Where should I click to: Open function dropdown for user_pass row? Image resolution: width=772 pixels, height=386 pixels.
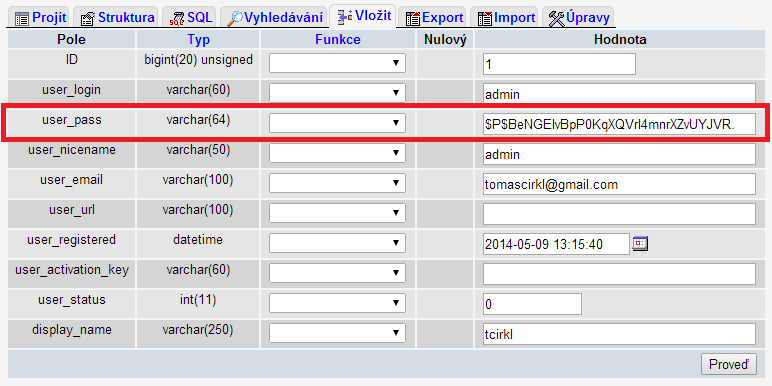pyautogui.click(x=337, y=123)
